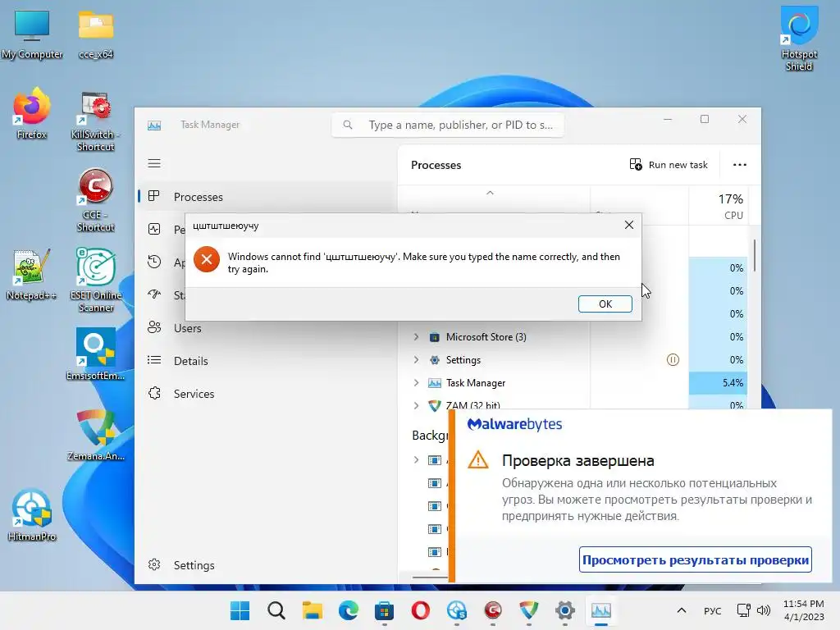
Task: Select the Settings process row text
Action: [x=463, y=360]
